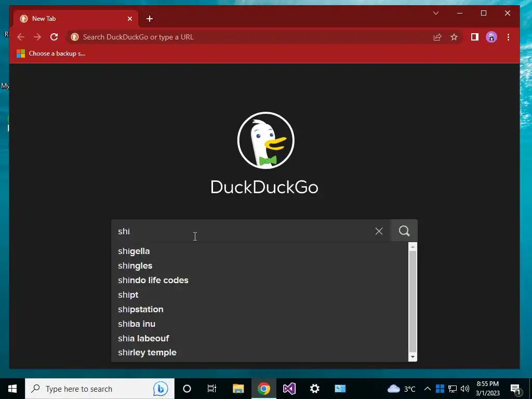Viewport: 532px width, 399px height.
Task: Choose the 'shipt' suggestion
Action: pos(260,295)
